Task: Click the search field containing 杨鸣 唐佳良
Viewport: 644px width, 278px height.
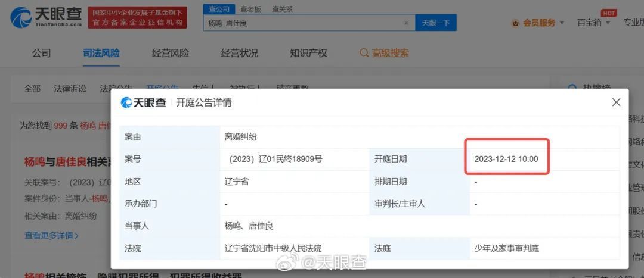Action: (304, 23)
